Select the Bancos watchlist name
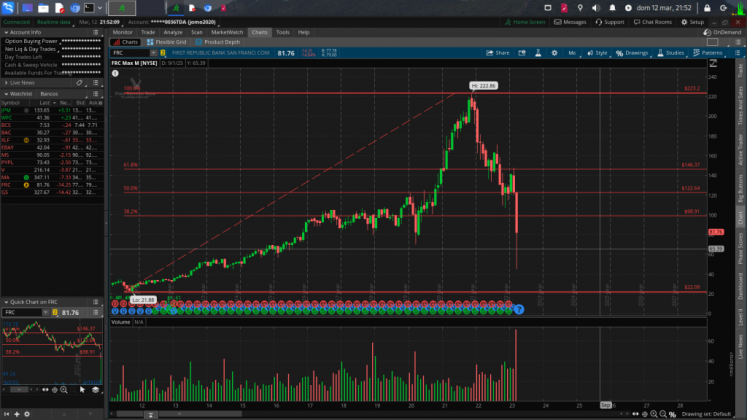The image size is (747, 420). [49, 94]
